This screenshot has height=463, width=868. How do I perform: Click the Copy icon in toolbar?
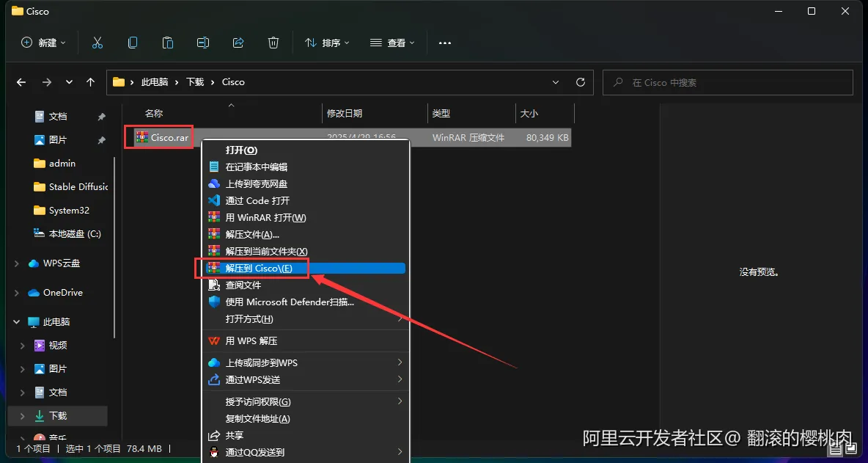(x=133, y=43)
